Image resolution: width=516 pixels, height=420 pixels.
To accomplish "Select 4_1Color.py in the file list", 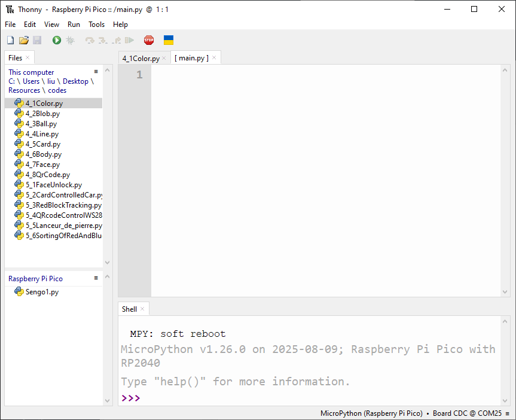I will click(53, 103).
